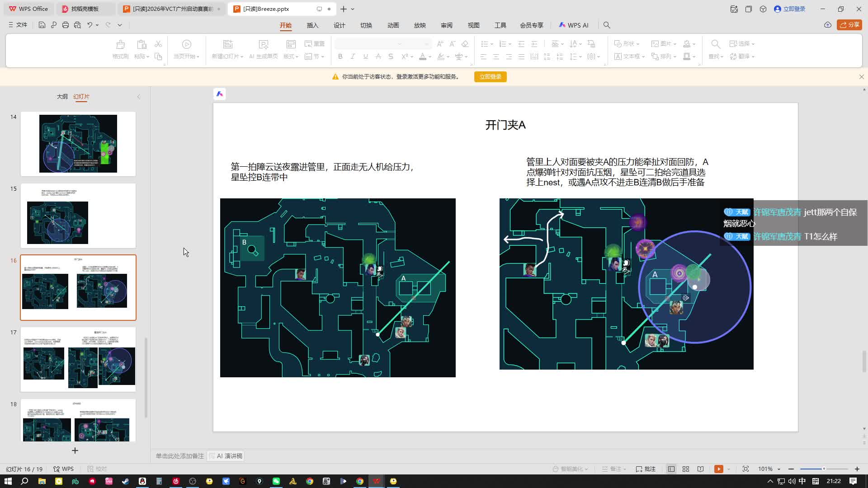Toggle the 批注 comments pane
The height and width of the screenshot is (488, 868).
click(646, 469)
